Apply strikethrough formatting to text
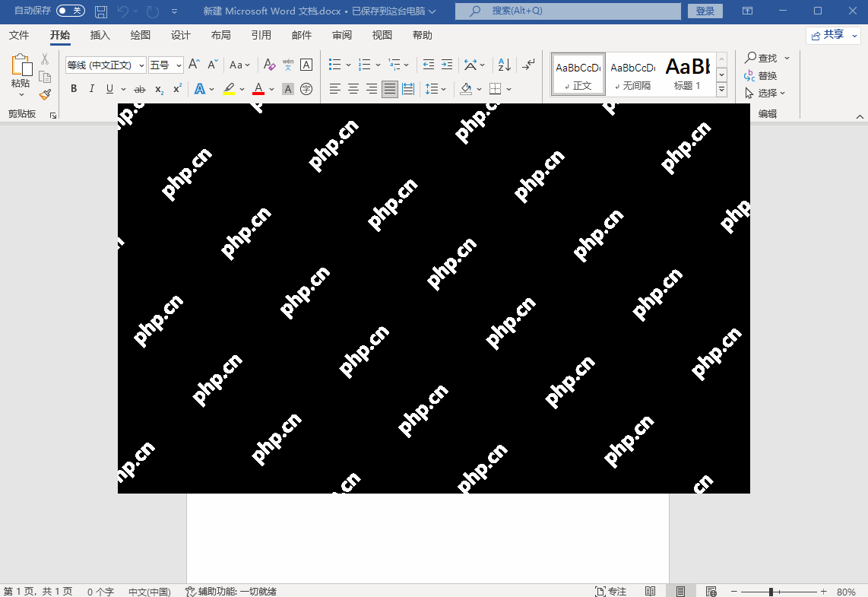The width and height of the screenshot is (868, 597). click(x=139, y=89)
